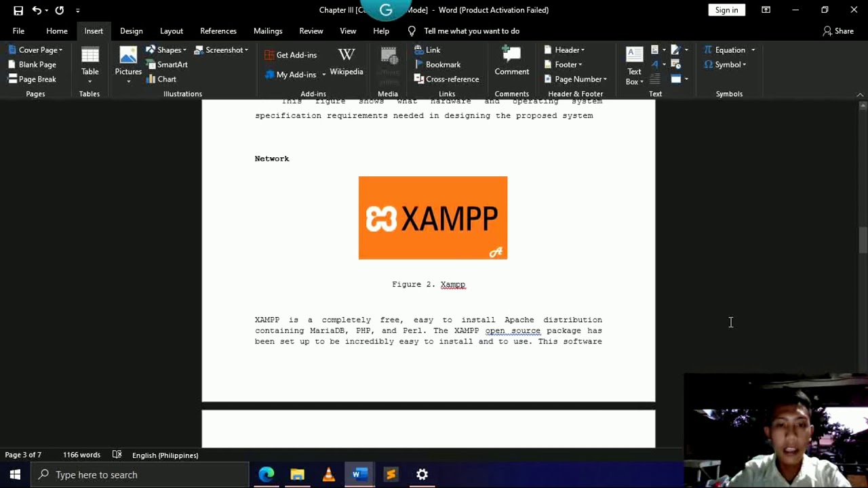
Task: Click the proofing errors icon in status bar
Action: point(117,455)
